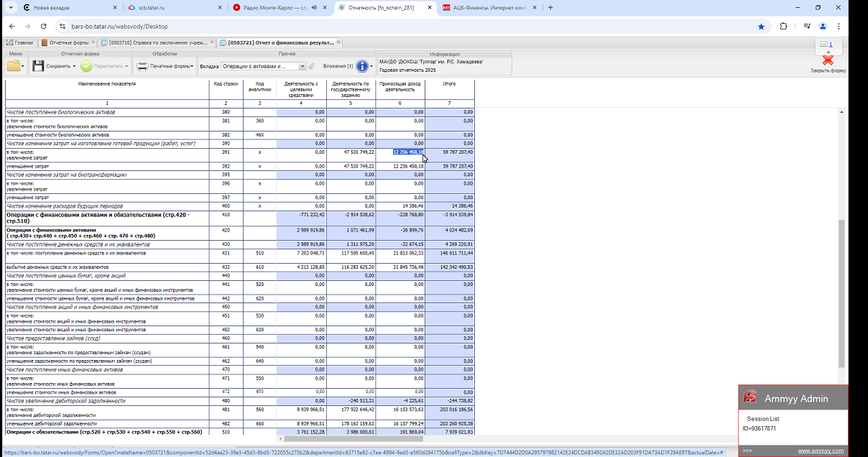Screen dimensions: 868x457
Task: Close the [0503721] Отчет tab
Action: pyautogui.click(x=338, y=42)
